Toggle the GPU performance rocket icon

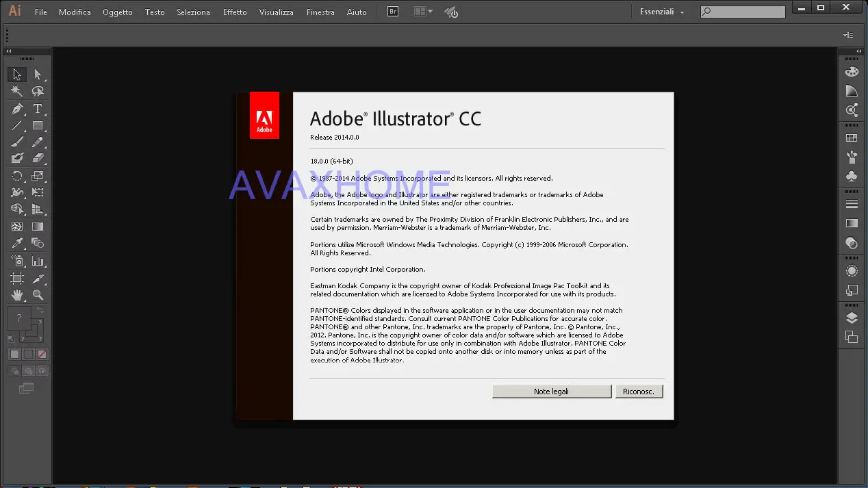[x=450, y=12]
